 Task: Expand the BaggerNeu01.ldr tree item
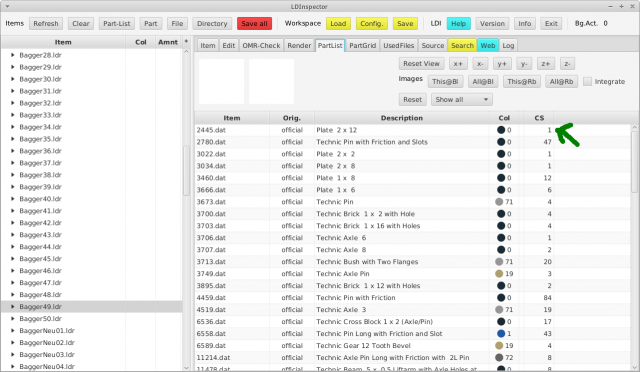point(12,331)
